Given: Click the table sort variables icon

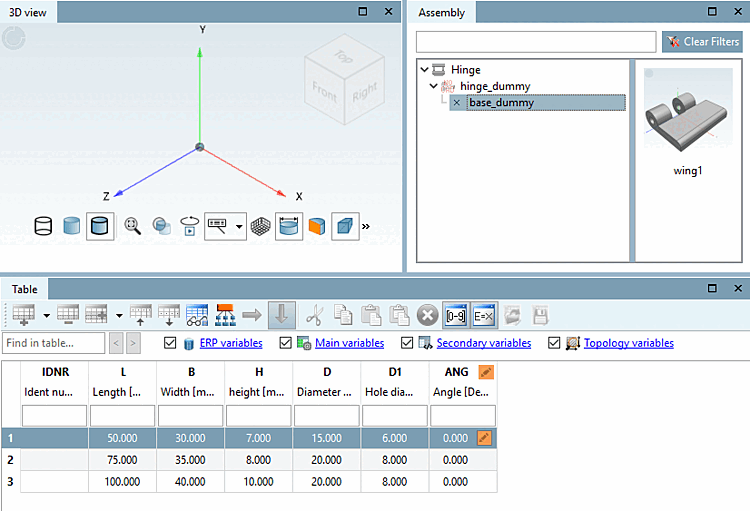Looking at the screenshot, I should [x=197, y=315].
